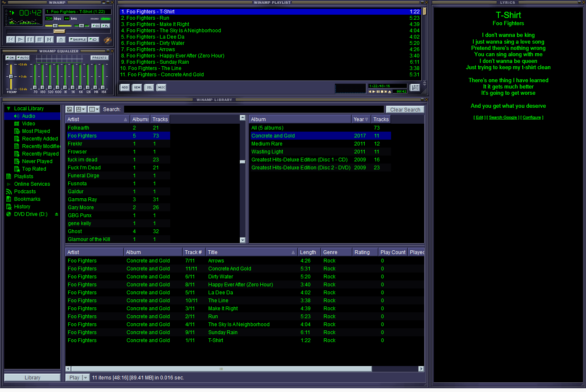The height and width of the screenshot is (392, 586).
Task: Sort tracks by the Genre column header
Action: [336, 252]
